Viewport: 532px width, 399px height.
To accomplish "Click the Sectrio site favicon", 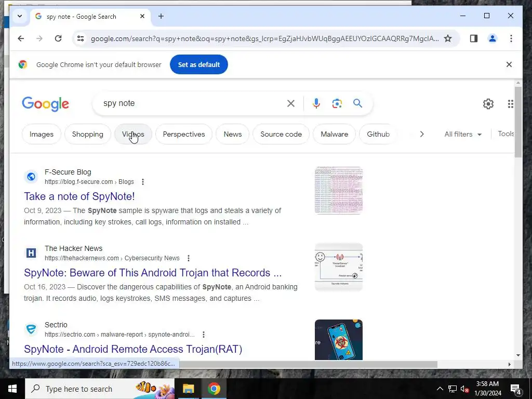I will coord(31,329).
